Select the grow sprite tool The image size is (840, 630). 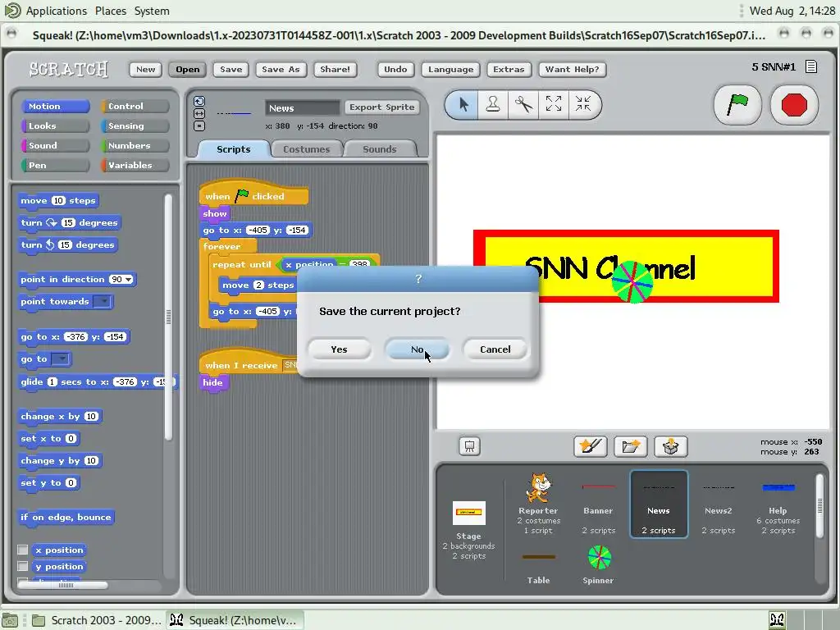coord(554,104)
